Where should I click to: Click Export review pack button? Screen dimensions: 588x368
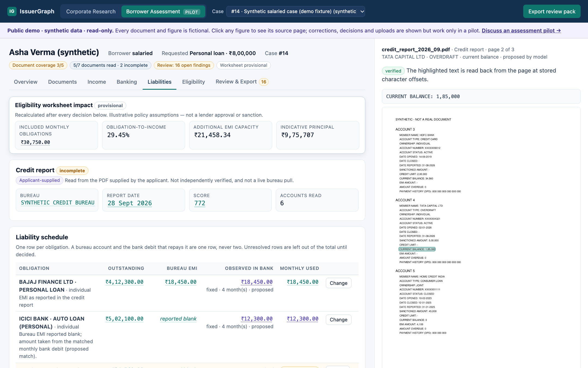552,11
